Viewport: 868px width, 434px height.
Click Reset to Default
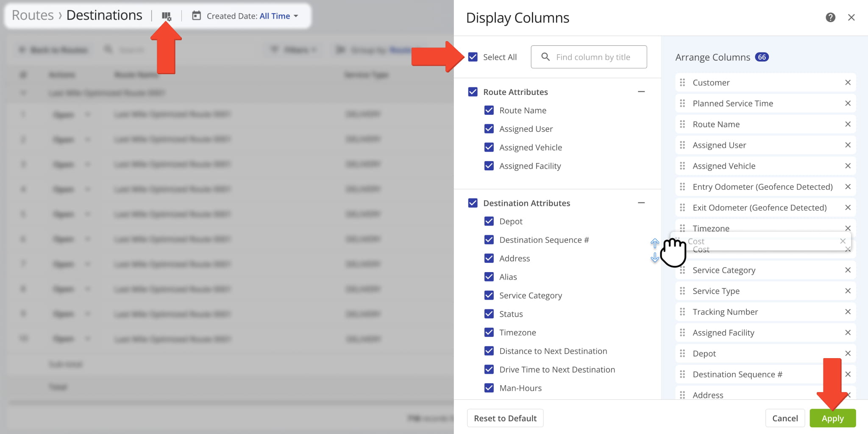tap(505, 418)
